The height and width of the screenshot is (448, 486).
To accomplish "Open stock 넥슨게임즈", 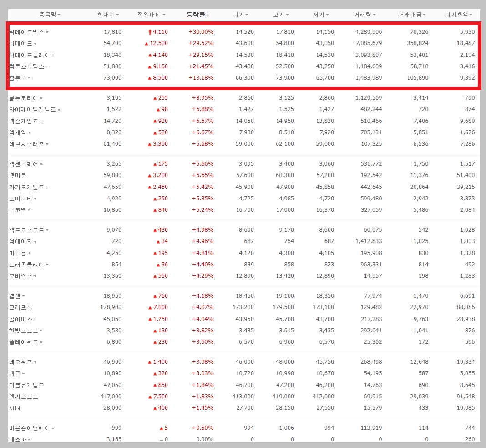I will point(24,121).
